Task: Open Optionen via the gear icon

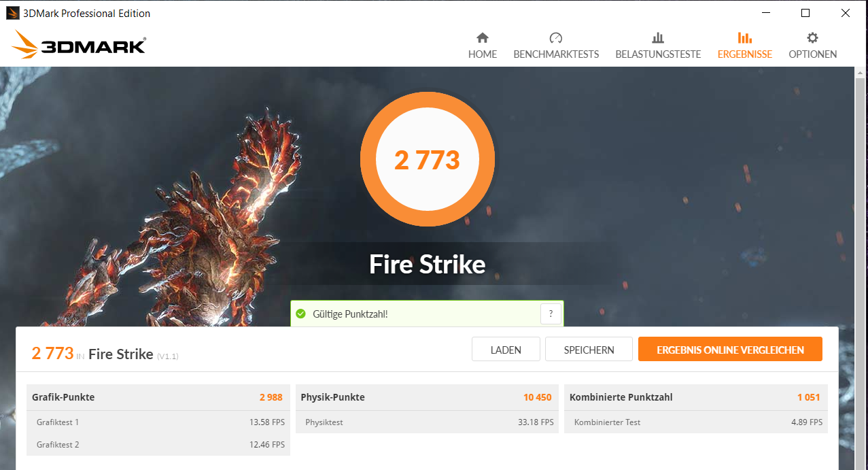Action: pyautogui.click(x=812, y=38)
